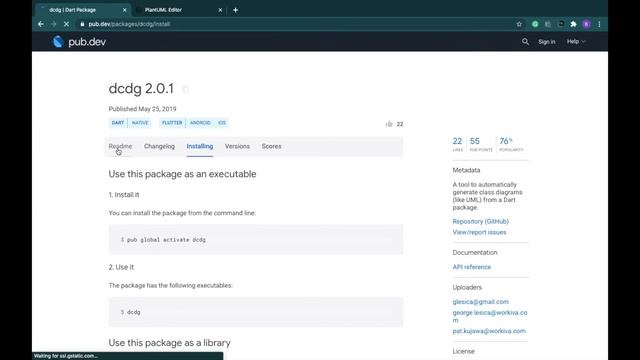Viewport: 640px width, 360px height.
Task: Open Chrome's three-dot menu
Action: pyautogui.click(x=599, y=24)
